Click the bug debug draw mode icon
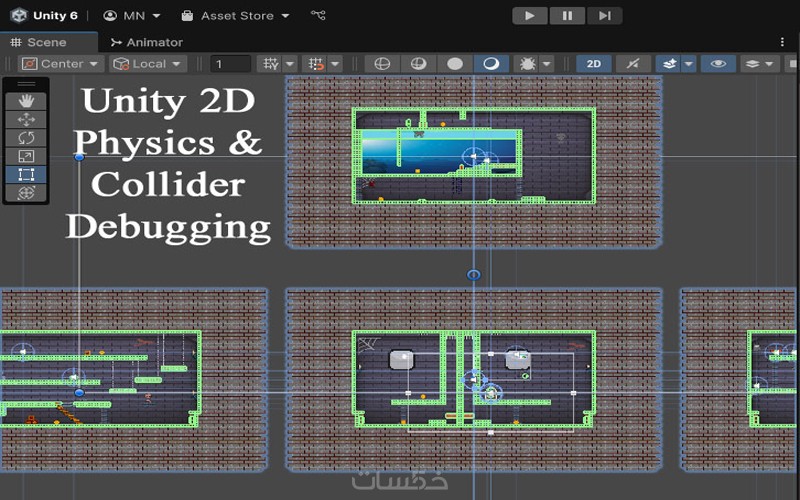 (x=527, y=64)
